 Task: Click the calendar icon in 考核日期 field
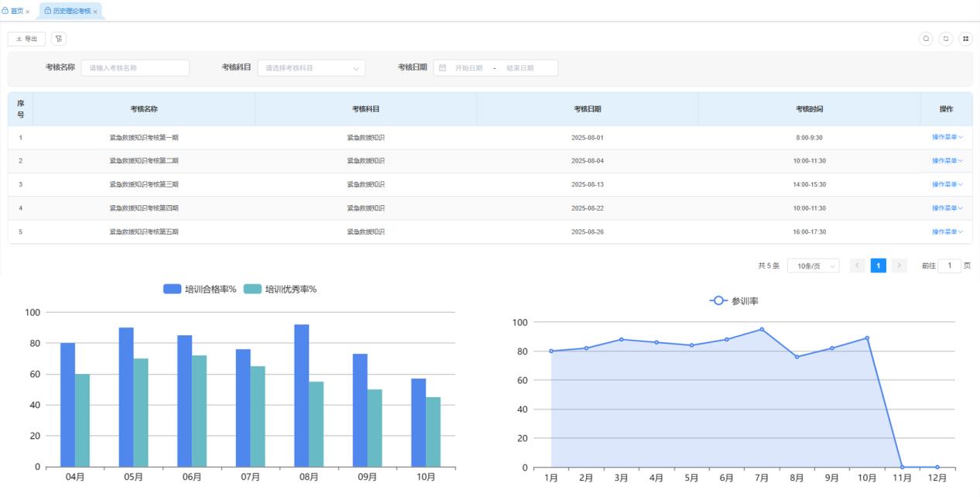pos(443,68)
